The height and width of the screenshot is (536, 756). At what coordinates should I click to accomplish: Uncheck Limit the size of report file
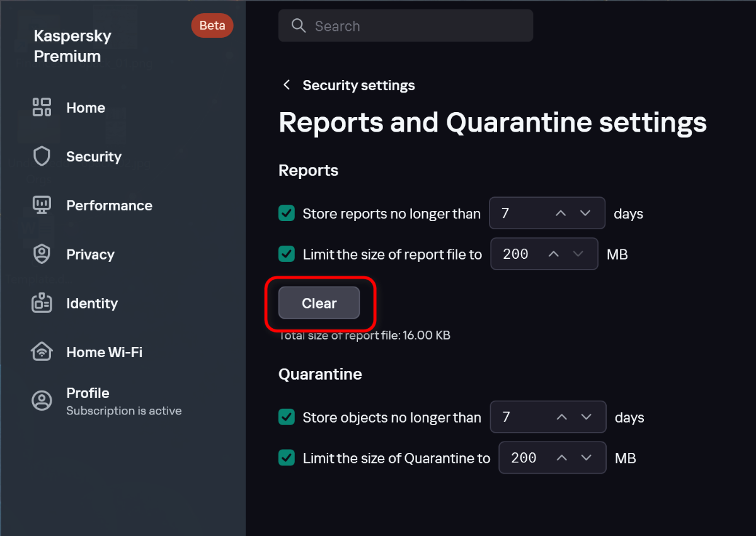287,254
